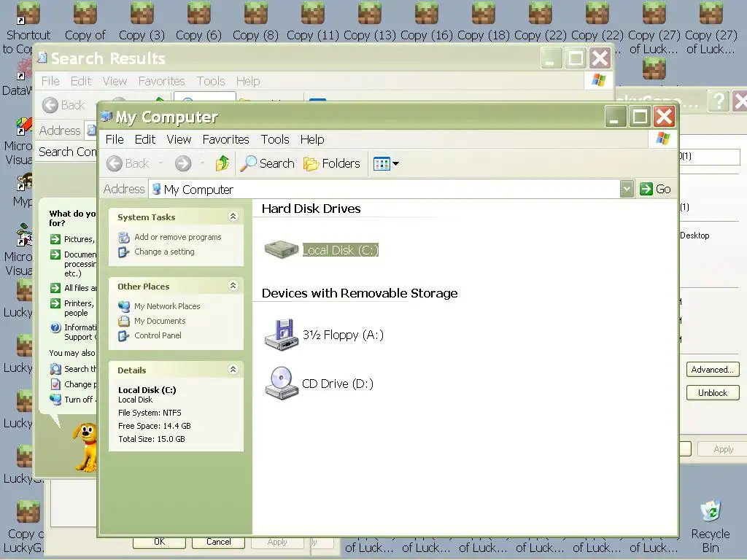
Task: Click File System: NTFS detail text
Action: click(150, 413)
